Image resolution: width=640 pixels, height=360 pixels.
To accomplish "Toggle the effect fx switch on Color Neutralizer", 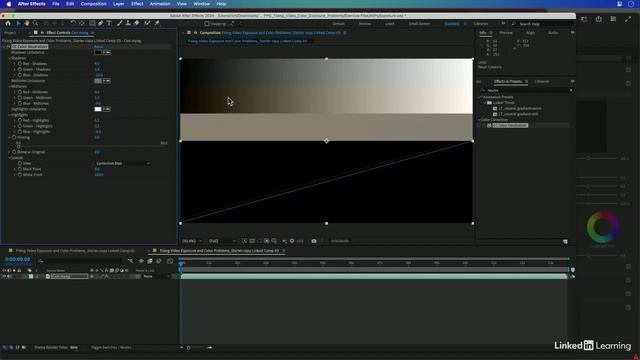I will 8,47.
